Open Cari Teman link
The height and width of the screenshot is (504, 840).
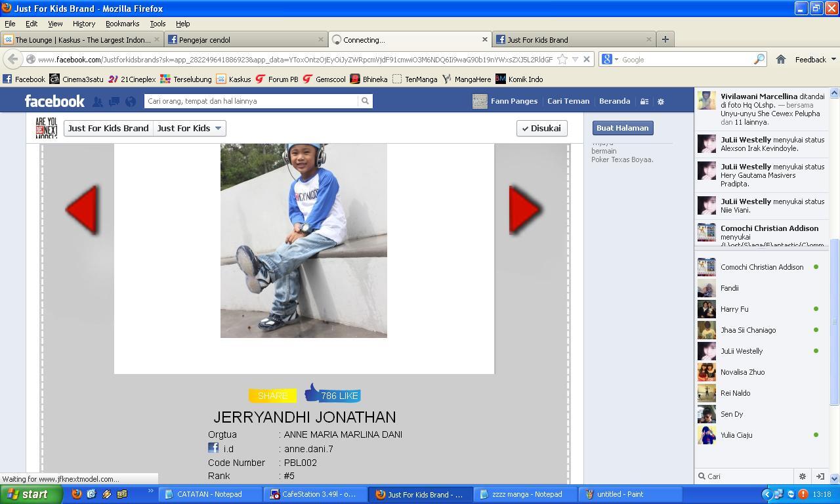[x=568, y=101]
